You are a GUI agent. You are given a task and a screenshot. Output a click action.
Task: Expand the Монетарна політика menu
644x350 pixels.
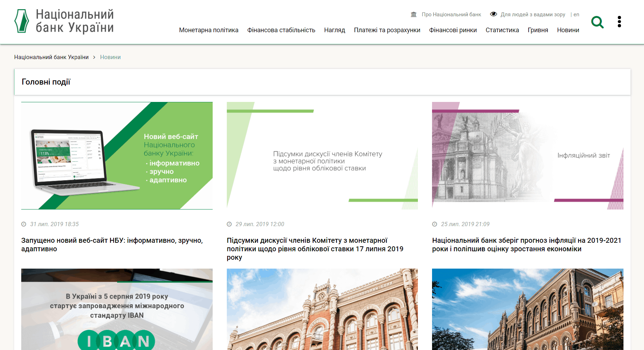(x=208, y=30)
